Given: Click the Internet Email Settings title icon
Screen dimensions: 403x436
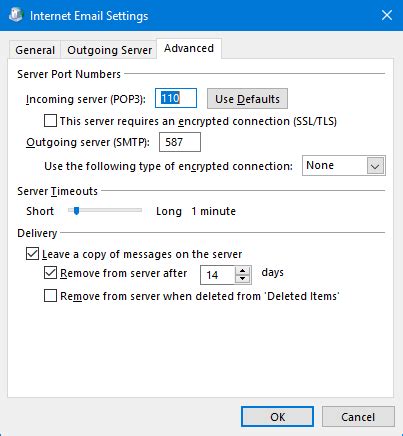Looking at the screenshot, I should click(15, 15).
